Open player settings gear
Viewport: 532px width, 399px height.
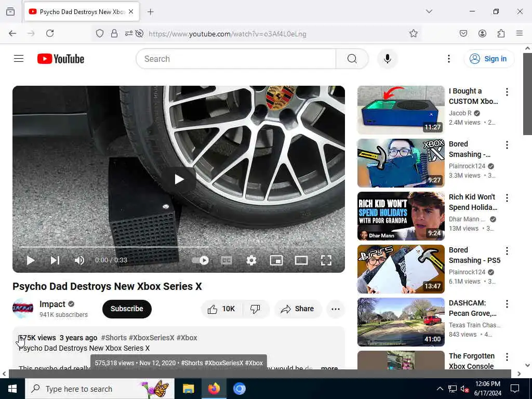click(251, 260)
